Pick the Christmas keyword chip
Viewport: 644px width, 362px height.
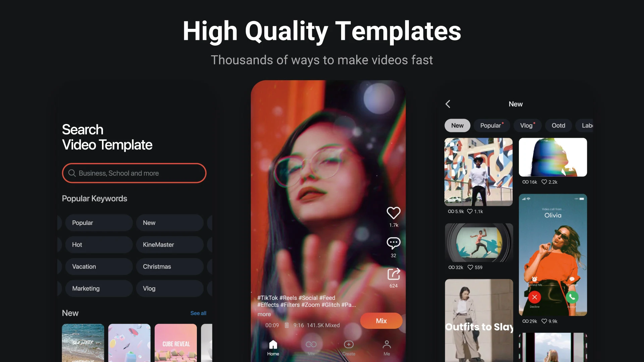(x=170, y=266)
